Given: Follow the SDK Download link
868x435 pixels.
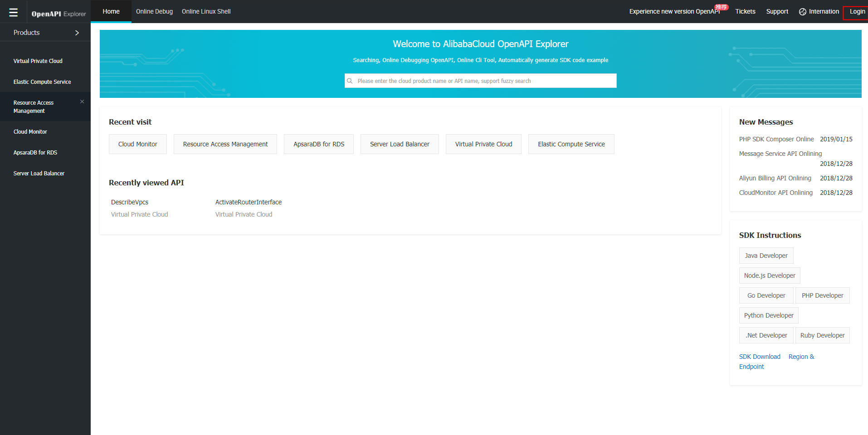Looking at the screenshot, I should tap(760, 357).
